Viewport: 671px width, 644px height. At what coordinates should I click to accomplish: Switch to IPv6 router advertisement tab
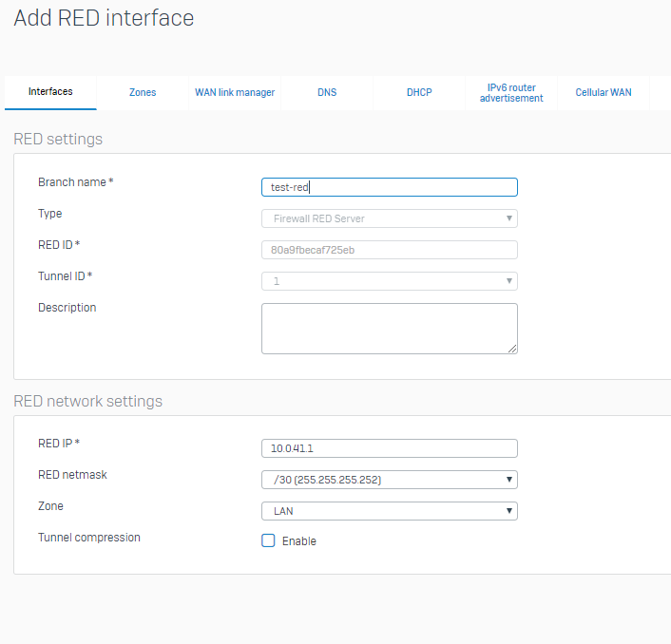[511, 92]
